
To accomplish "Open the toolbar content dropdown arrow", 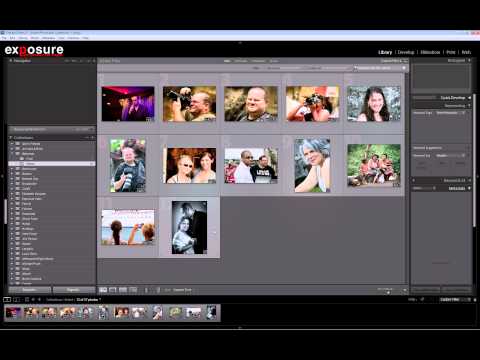I will (405, 290).
